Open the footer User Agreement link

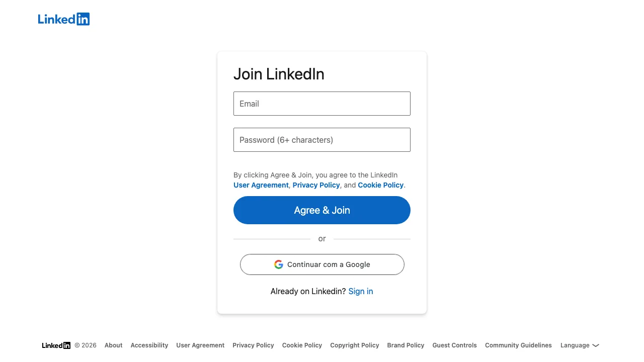point(200,345)
